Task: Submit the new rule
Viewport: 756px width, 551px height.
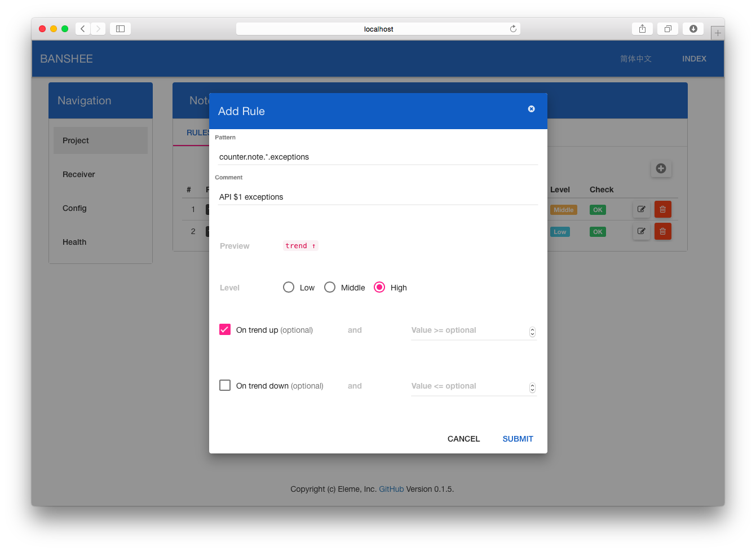Action: 518,439
